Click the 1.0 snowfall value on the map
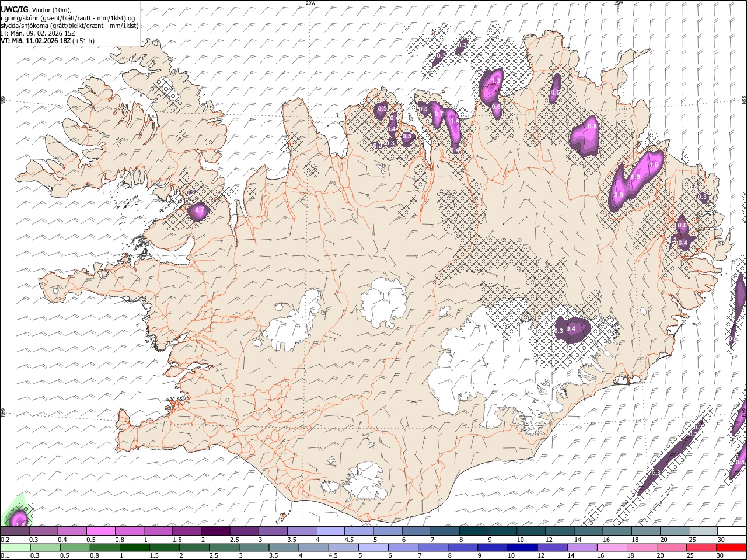Screen dimensions: 747x560 [x=654, y=165]
